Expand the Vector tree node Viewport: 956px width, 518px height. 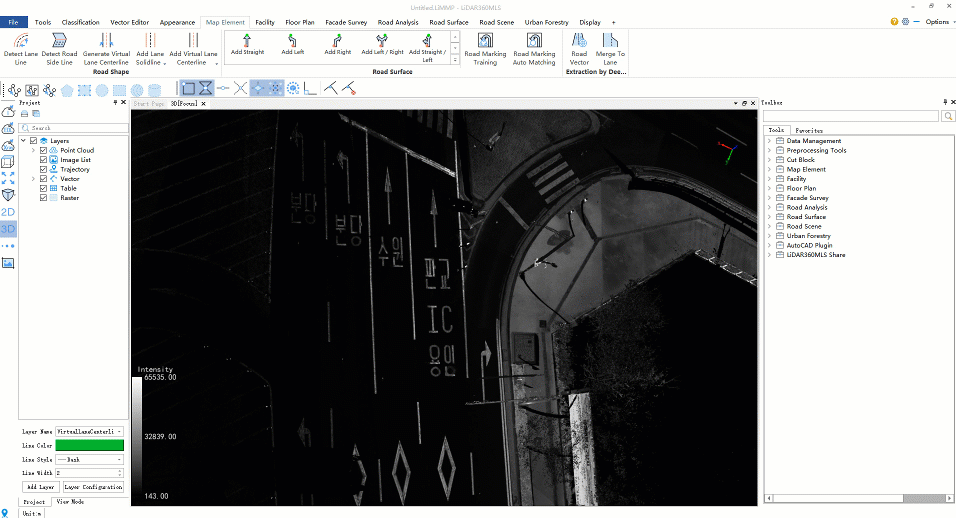point(34,179)
